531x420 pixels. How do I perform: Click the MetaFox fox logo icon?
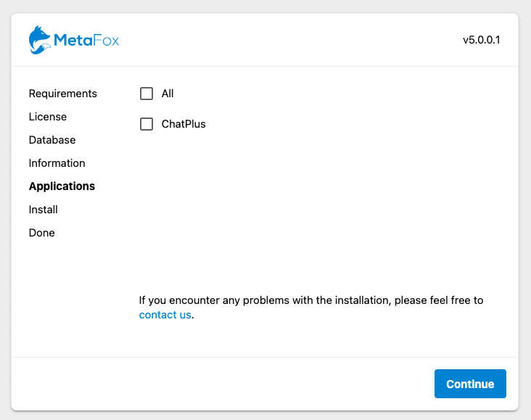click(x=40, y=40)
